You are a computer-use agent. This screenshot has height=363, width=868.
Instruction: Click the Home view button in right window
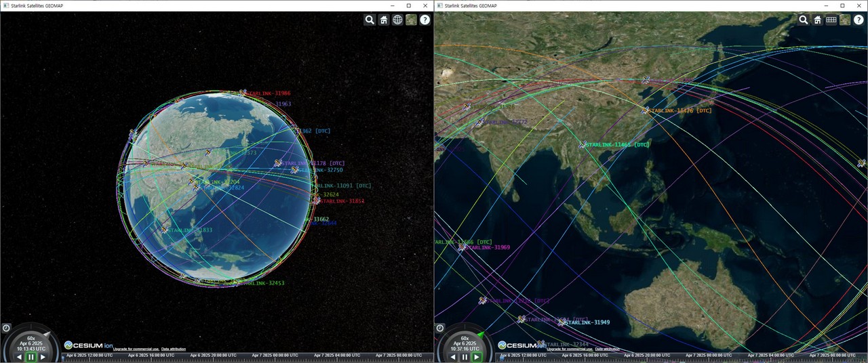[x=818, y=20]
